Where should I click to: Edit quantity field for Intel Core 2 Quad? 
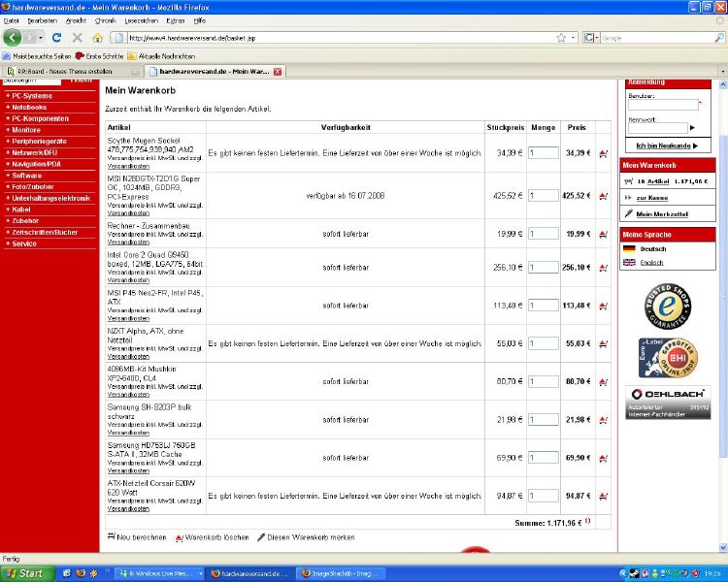point(544,268)
